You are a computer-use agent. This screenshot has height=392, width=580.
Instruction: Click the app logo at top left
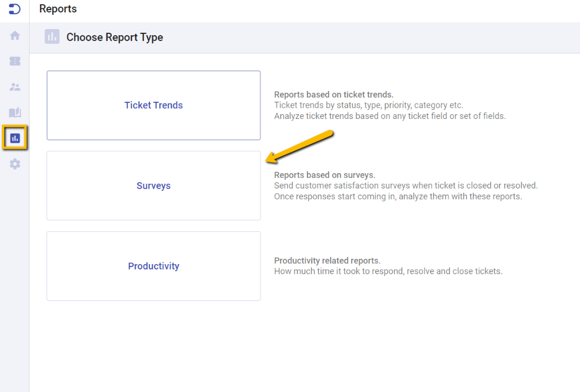click(x=14, y=9)
